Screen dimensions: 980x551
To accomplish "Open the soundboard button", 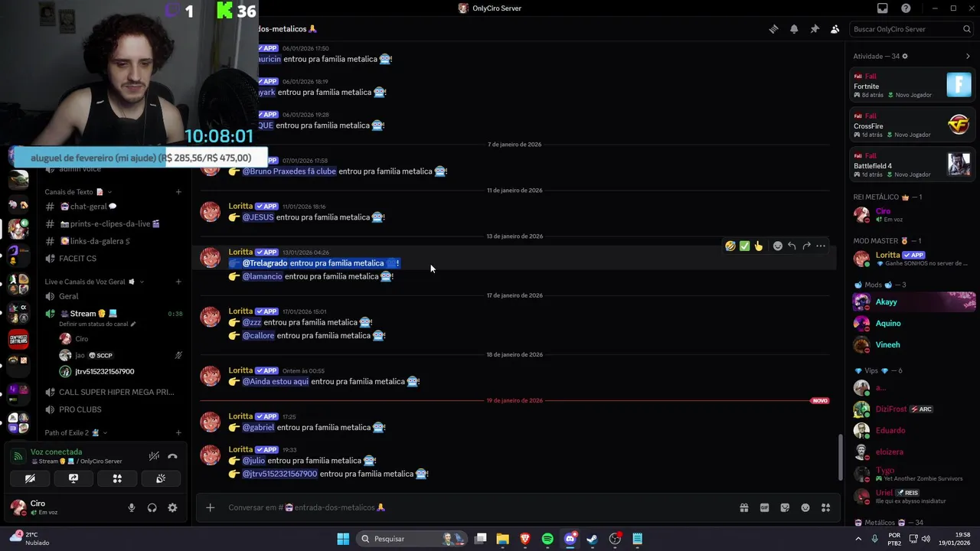I will pyautogui.click(x=161, y=478).
